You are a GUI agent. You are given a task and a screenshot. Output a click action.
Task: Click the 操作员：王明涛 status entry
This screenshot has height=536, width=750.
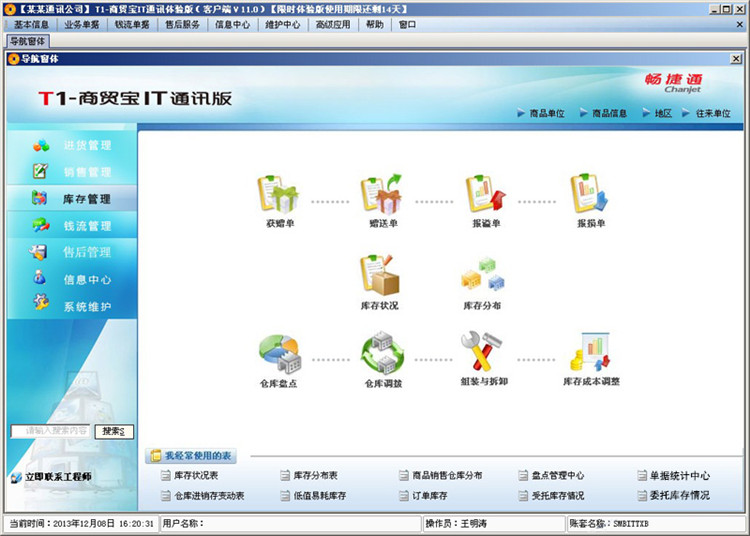click(494, 524)
